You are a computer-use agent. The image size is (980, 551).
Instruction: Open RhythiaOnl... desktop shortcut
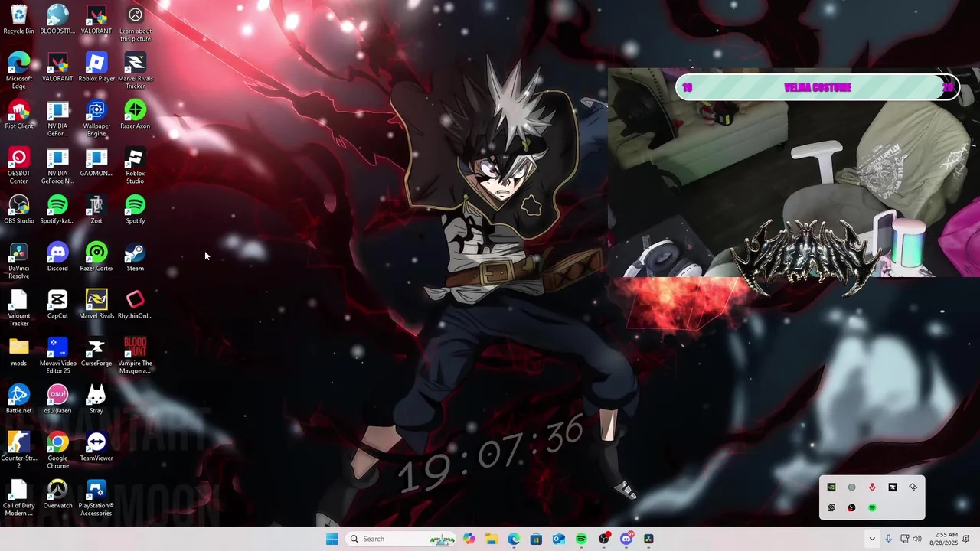coord(135,305)
